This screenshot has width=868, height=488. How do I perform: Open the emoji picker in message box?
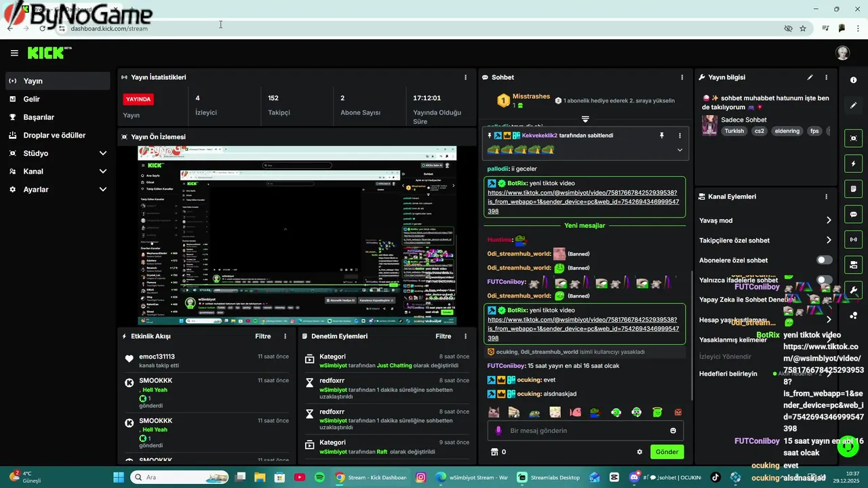click(673, 430)
